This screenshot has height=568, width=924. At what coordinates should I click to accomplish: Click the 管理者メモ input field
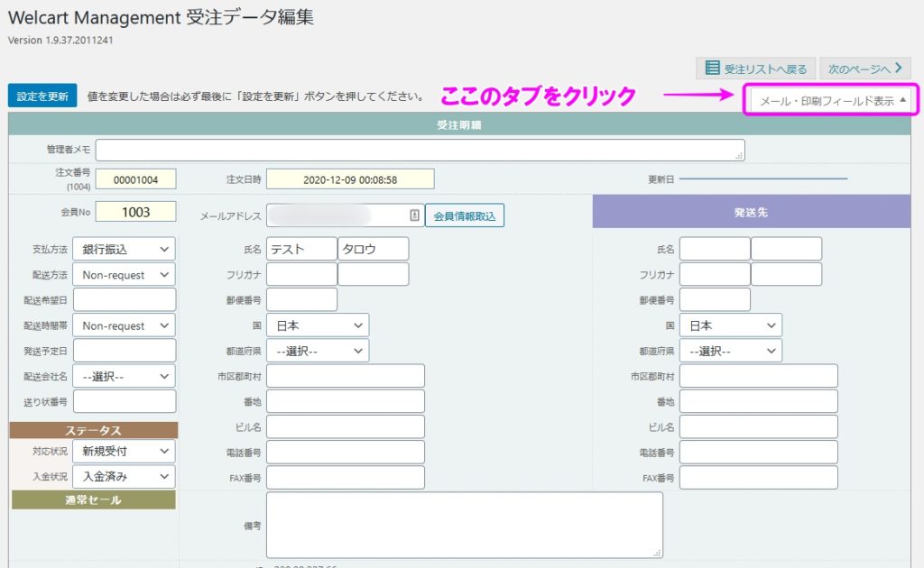pos(420,150)
